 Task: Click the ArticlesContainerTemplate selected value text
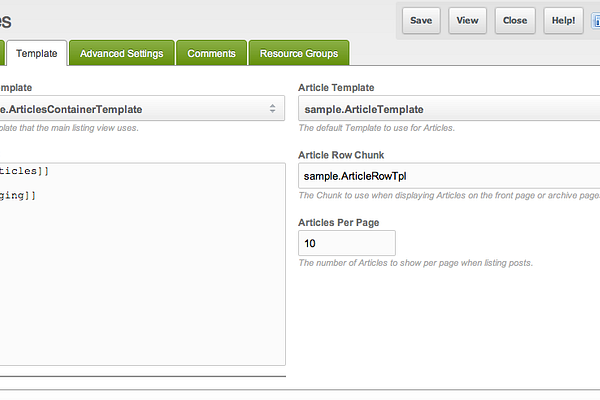tap(71, 109)
